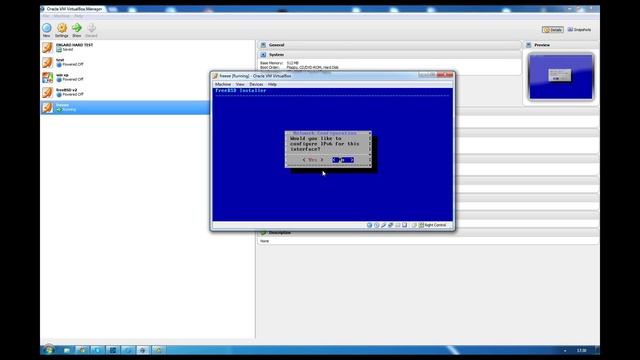Open Help menu in the running VM window
The image size is (640, 360).
(x=272, y=84)
